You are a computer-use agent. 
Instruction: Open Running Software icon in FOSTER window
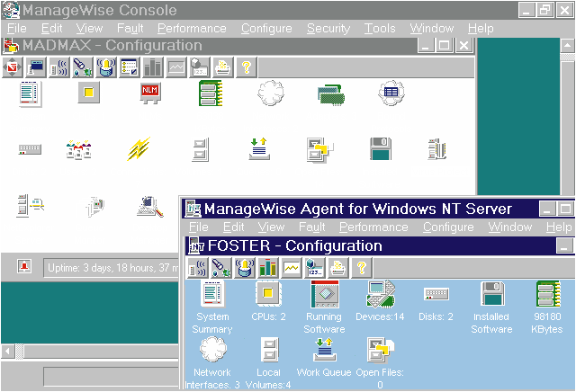click(325, 294)
